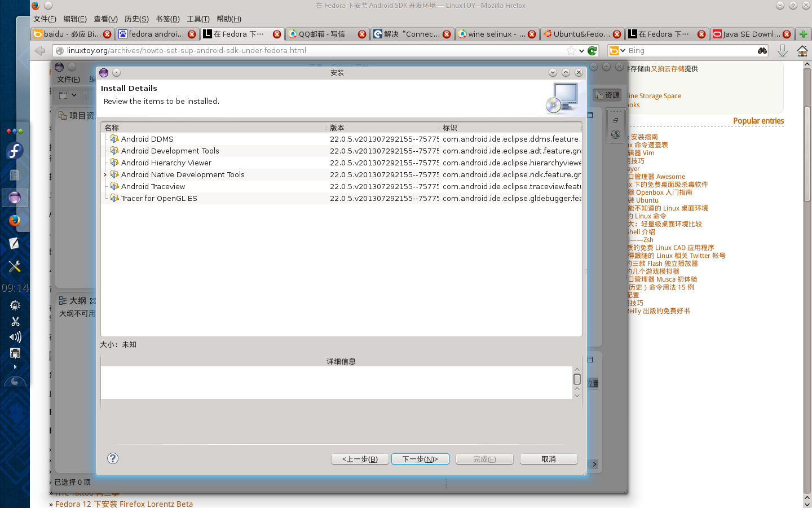Click the Firefox page vertical scrollbar
Viewport: 812px width, 508px height.
(807, 154)
